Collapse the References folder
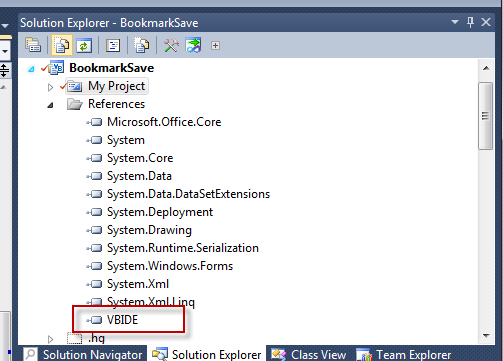 (50, 105)
